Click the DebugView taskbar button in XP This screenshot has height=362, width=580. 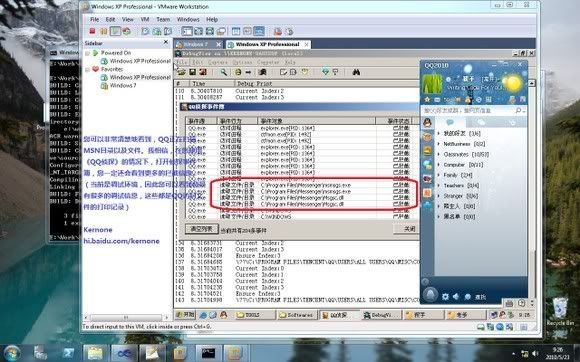pos(382,315)
